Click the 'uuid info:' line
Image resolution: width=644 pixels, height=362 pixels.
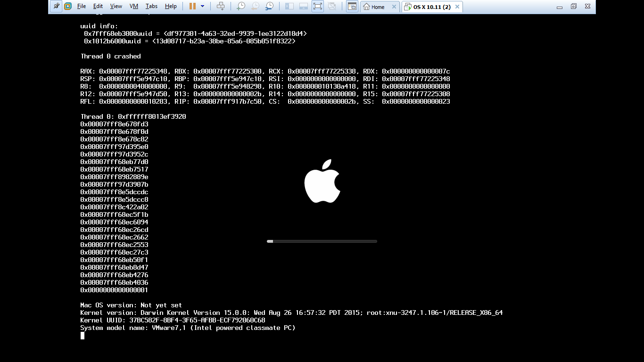[x=99, y=26]
